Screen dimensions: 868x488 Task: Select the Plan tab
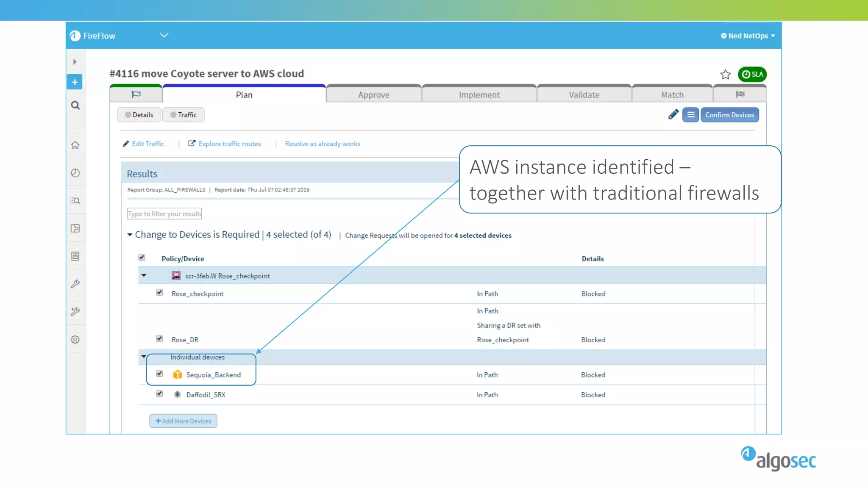(244, 94)
